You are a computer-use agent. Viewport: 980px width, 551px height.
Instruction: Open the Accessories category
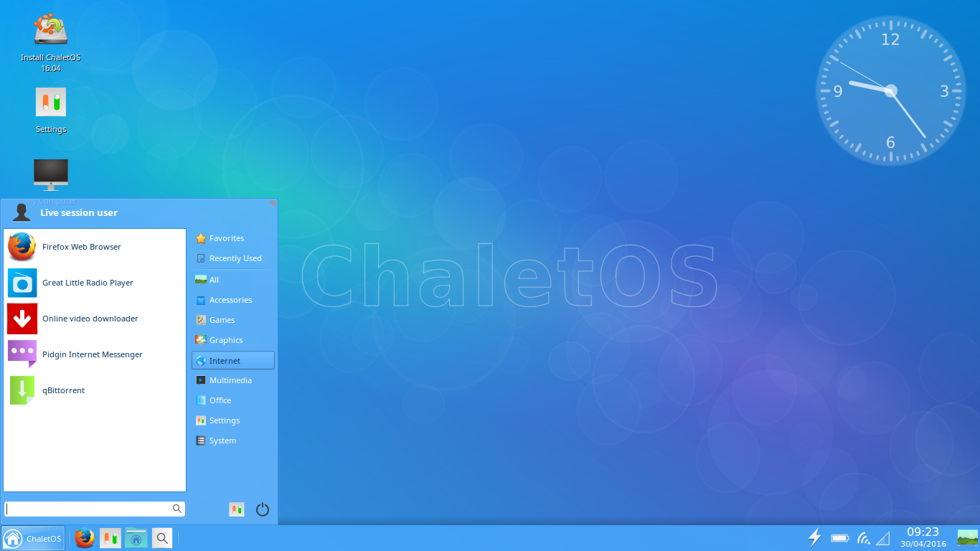click(233, 300)
